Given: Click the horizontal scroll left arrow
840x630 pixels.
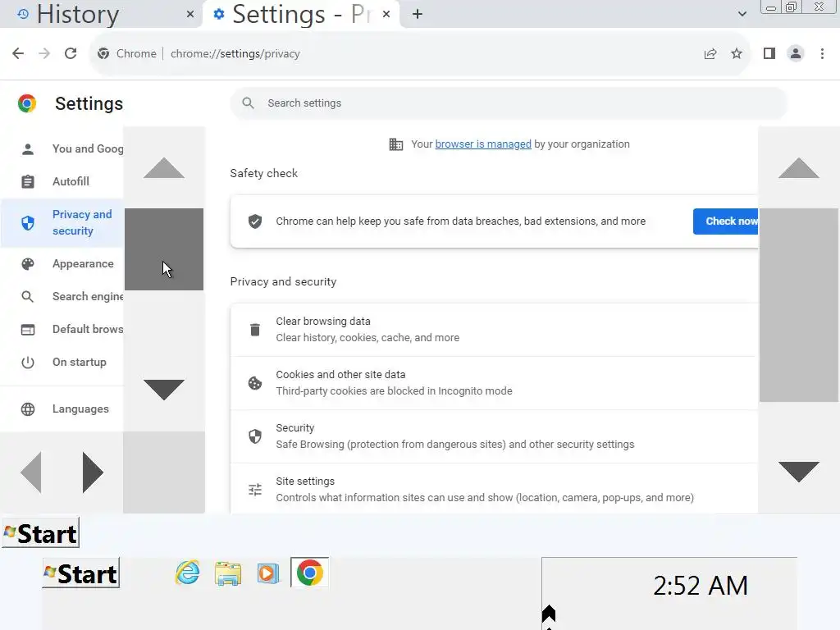Looking at the screenshot, I should point(31,472).
